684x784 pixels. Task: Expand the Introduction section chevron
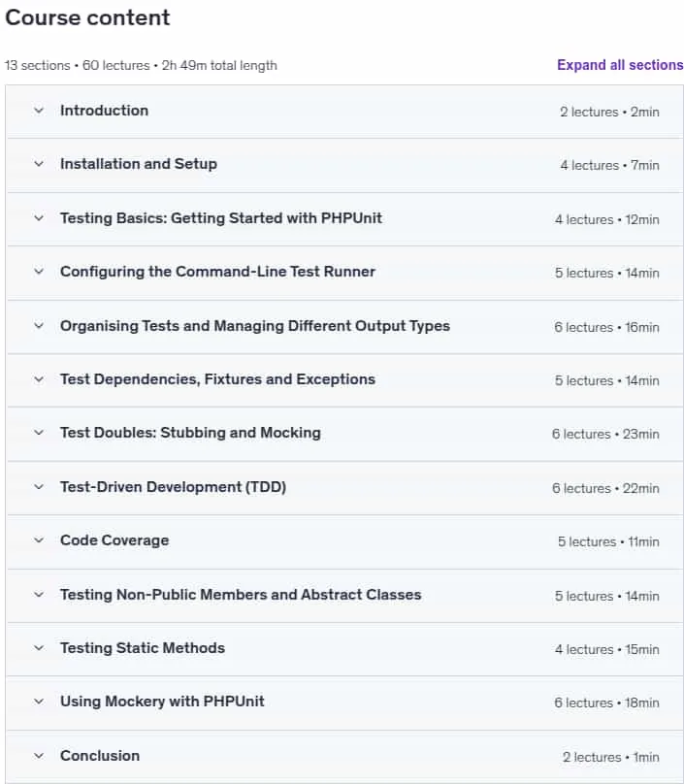coord(39,111)
